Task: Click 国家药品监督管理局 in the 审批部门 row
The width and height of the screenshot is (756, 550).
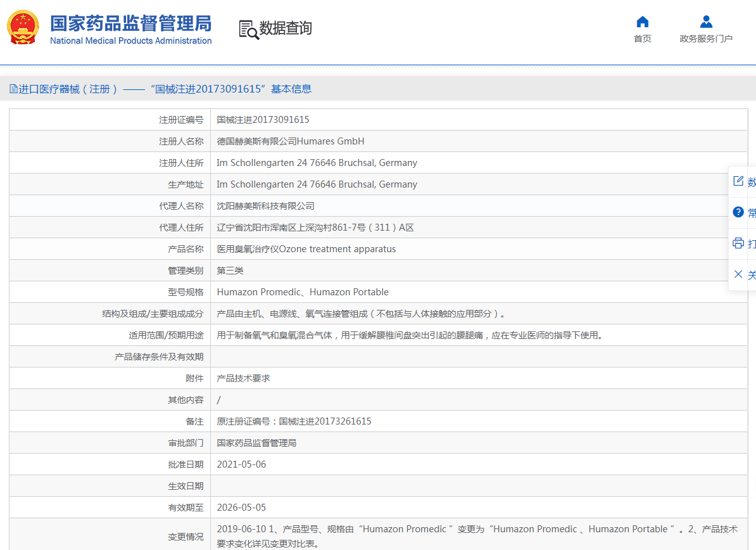Action: [256, 443]
